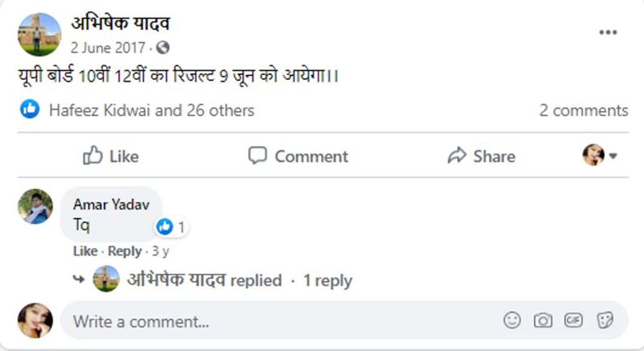Reply to Amar Yadav's comment
The width and height of the screenshot is (644, 351).
125,251
